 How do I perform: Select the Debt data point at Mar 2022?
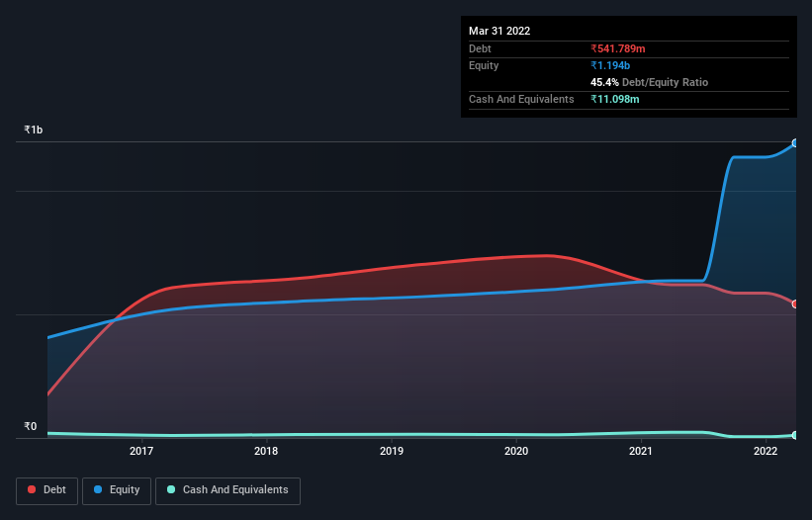(x=795, y=304)
